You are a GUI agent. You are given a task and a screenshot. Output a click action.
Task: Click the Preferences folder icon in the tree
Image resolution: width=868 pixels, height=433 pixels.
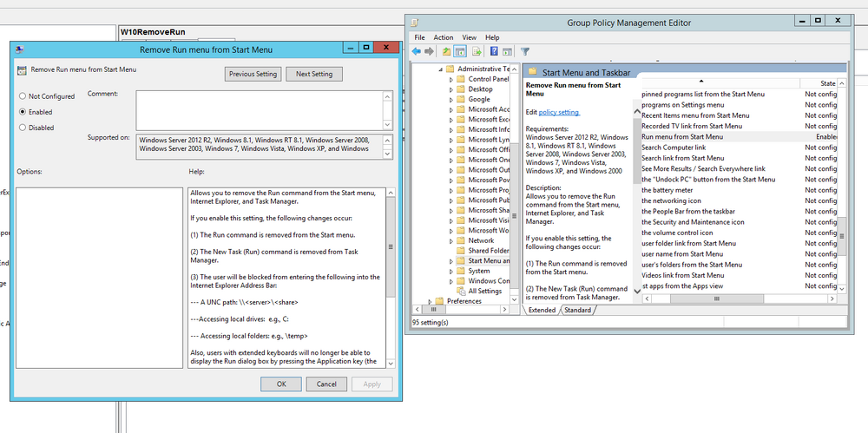[x=439, y=301]
